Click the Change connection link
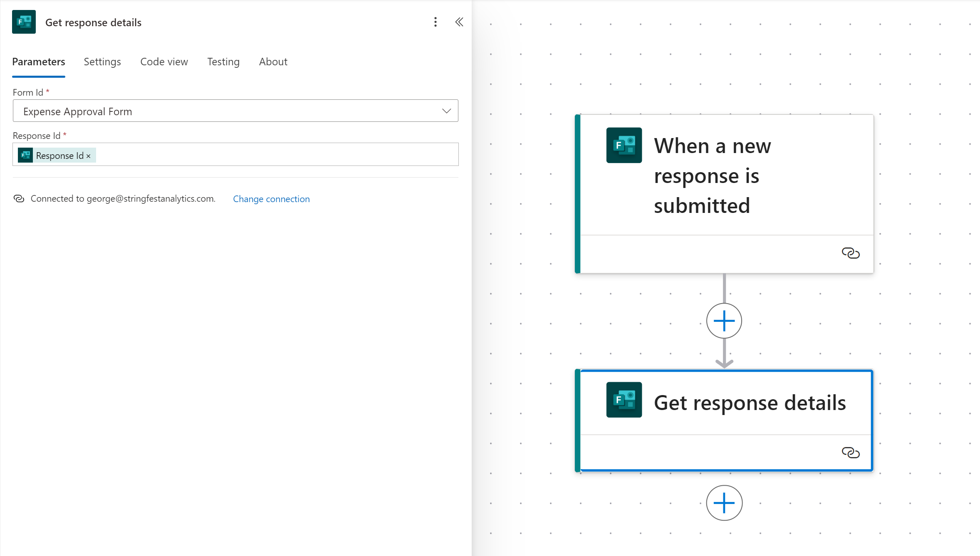The height and width of the screenshot is (556, 980). tap(271, 199)
